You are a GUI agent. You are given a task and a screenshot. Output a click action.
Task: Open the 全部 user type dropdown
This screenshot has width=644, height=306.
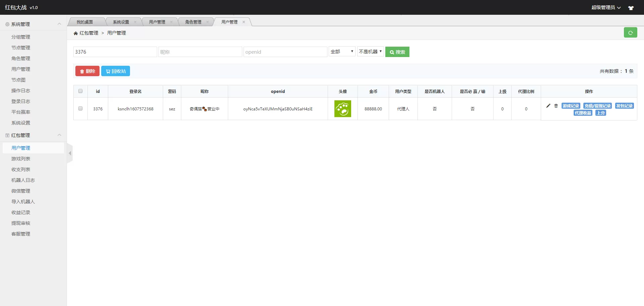pos(341,51)
